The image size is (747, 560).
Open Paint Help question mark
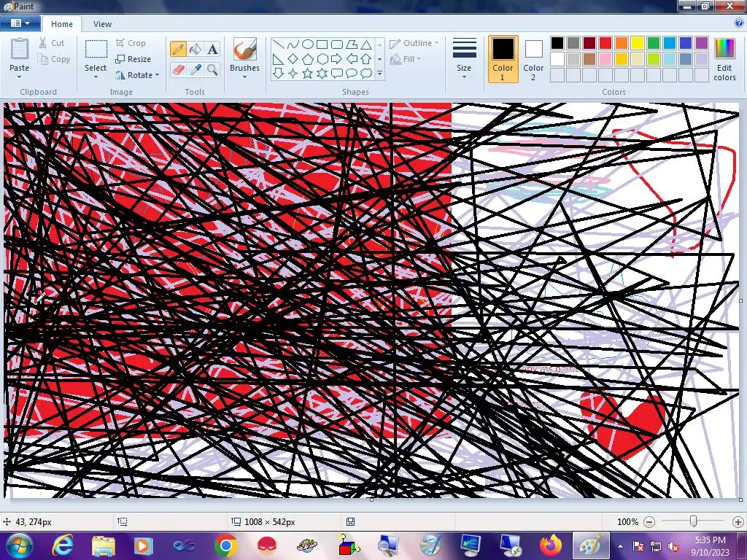pos(739,23)
